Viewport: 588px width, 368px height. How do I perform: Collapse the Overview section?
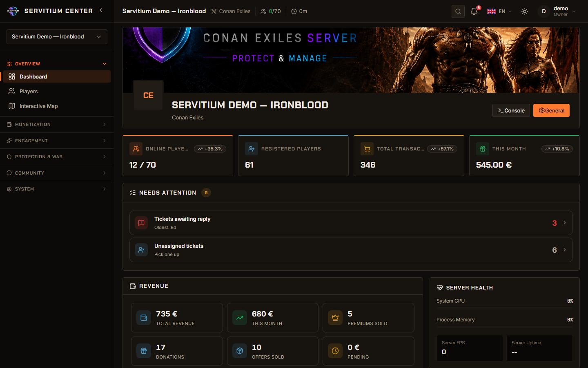57,64
